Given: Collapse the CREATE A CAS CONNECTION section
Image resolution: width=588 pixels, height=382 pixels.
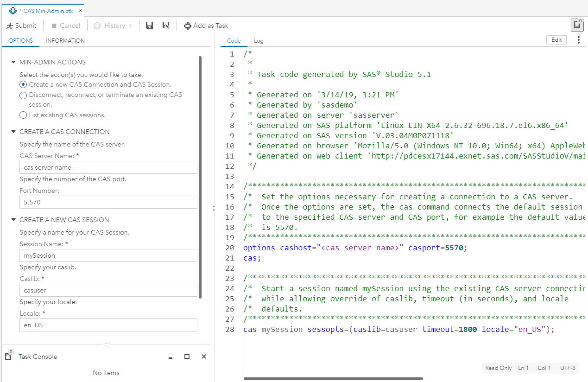Looking at the screenshot, I should pos(13,132).
